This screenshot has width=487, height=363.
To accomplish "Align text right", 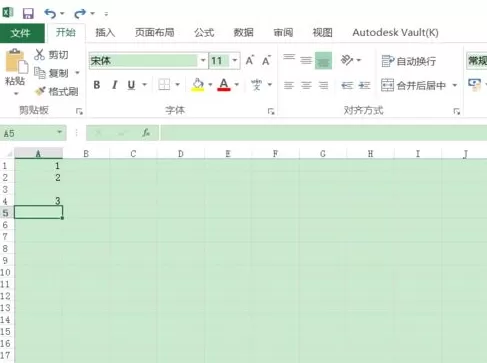I will pyautogui.click(x=323, y=85).
